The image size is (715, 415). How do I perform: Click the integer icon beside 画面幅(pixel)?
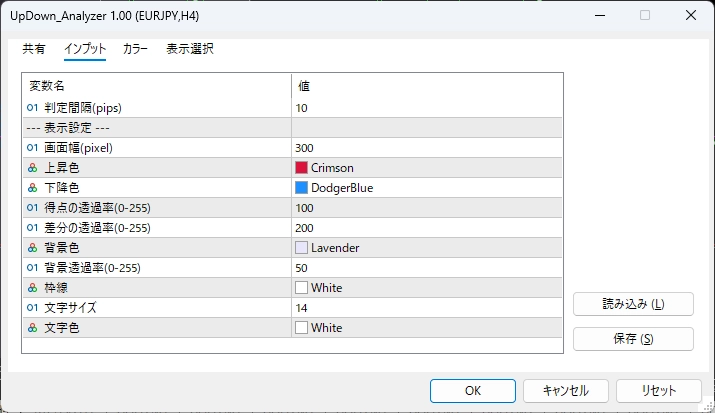pos(33,148)
